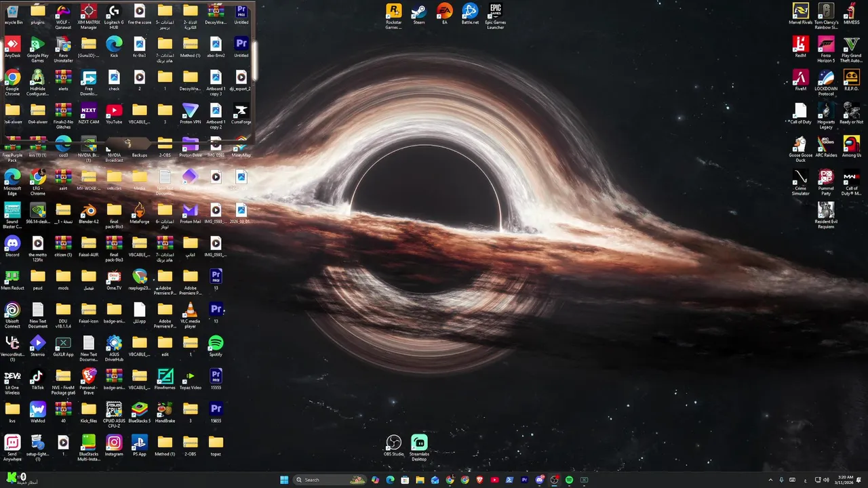The image size is (868, 488).
Task: Expand the hidden system tray icons
Action: [770, 480]
